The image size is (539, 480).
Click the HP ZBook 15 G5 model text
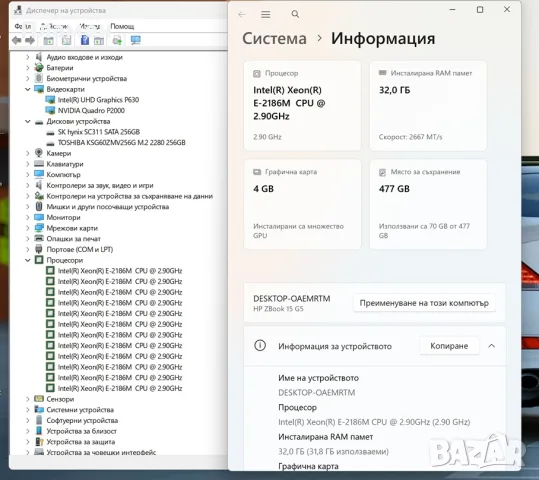(278, 309)
